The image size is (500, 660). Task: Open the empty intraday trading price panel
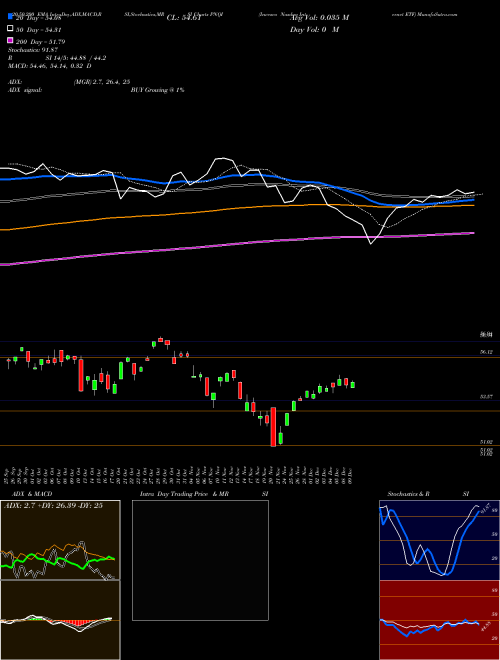pyautogui.click(x=200, y=560)
